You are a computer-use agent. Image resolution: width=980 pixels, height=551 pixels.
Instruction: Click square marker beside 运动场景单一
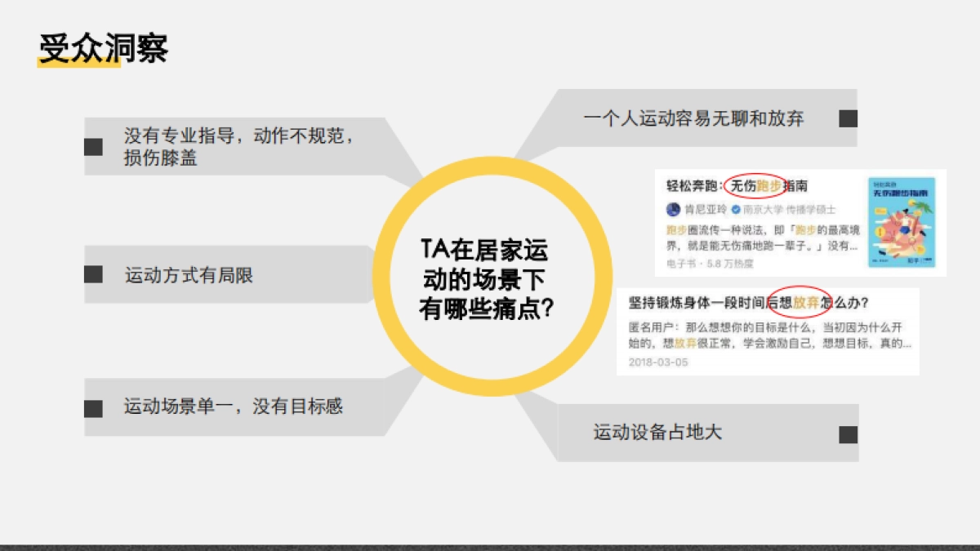[93, 407]
